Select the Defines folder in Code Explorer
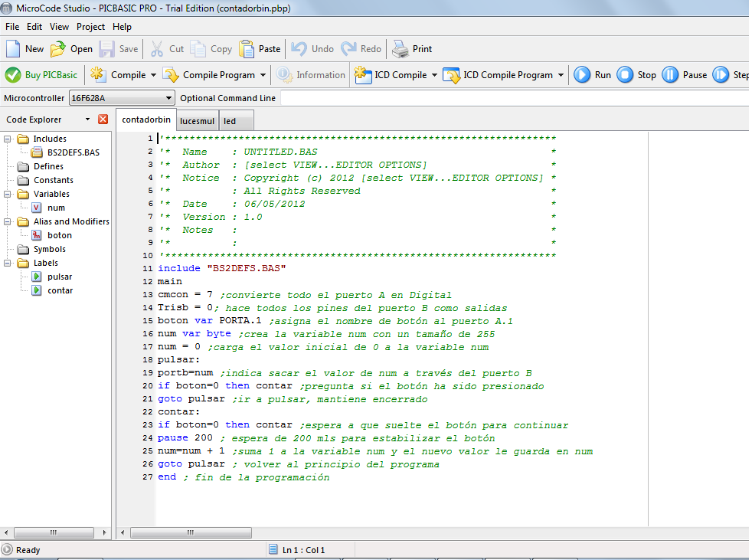 (48, 166)
